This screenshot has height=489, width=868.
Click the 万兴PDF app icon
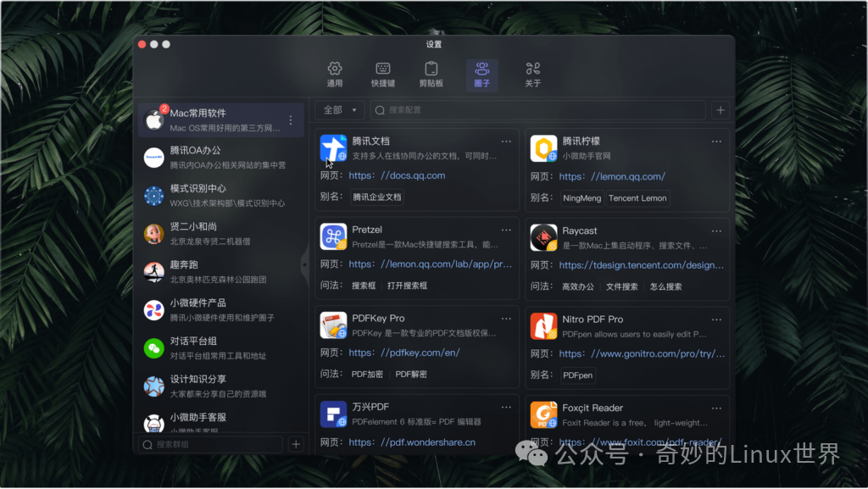click(x=333, y=414)
